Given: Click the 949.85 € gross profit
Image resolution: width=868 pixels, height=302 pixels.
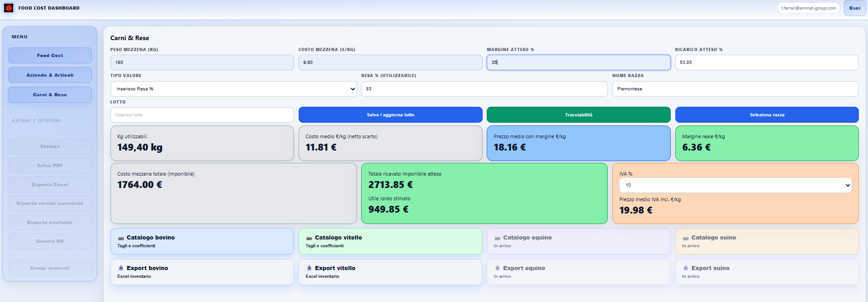Looking at the screenshot, I should [389, 209].
